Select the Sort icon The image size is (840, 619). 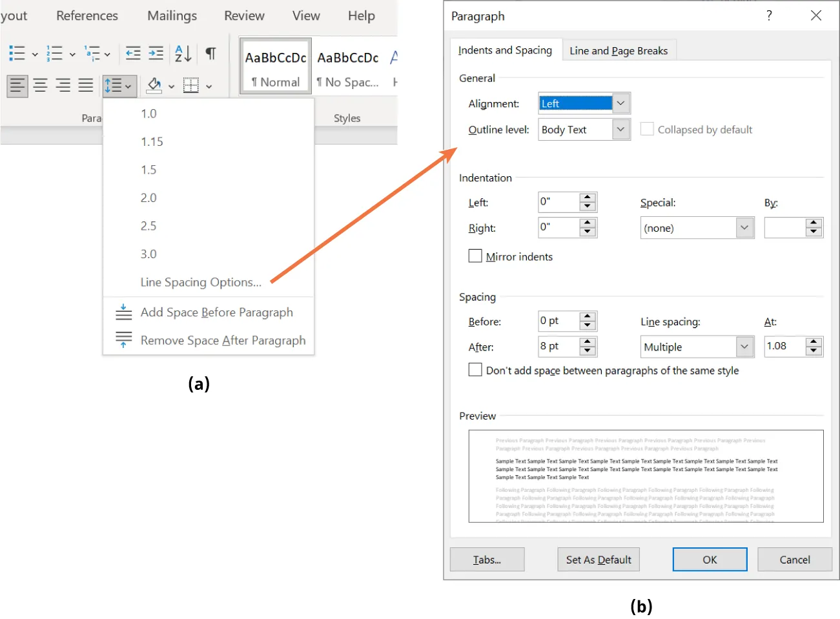coord(183,53)
